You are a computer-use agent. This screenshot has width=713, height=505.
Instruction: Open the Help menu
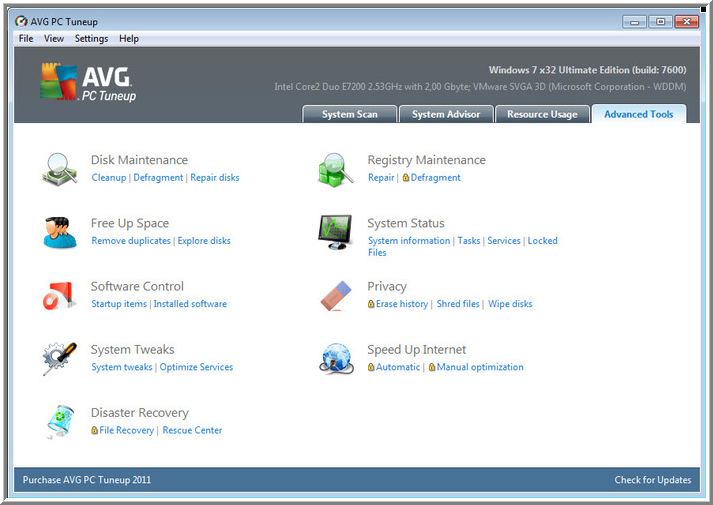129,39
